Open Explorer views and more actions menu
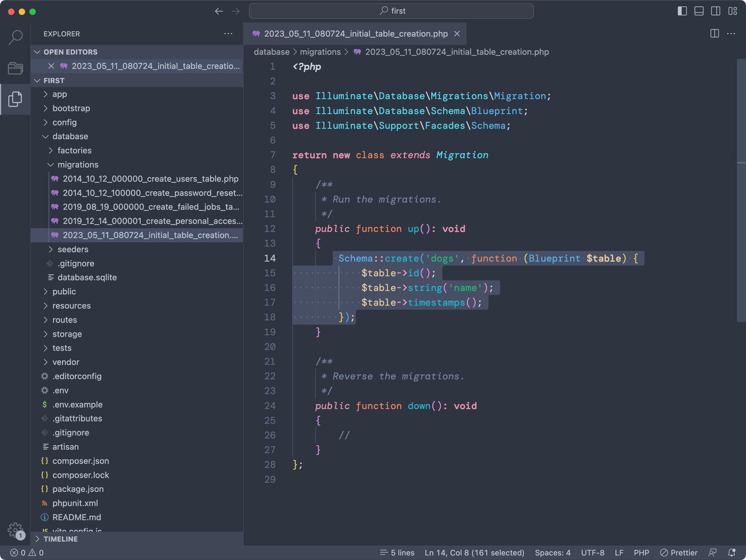 (x=228, y=34)
